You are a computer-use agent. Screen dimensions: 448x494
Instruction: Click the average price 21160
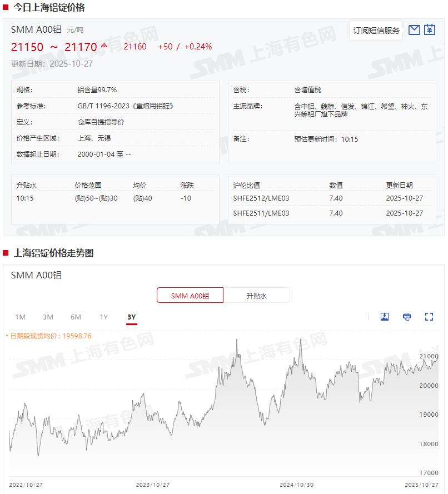click(135, 47)
